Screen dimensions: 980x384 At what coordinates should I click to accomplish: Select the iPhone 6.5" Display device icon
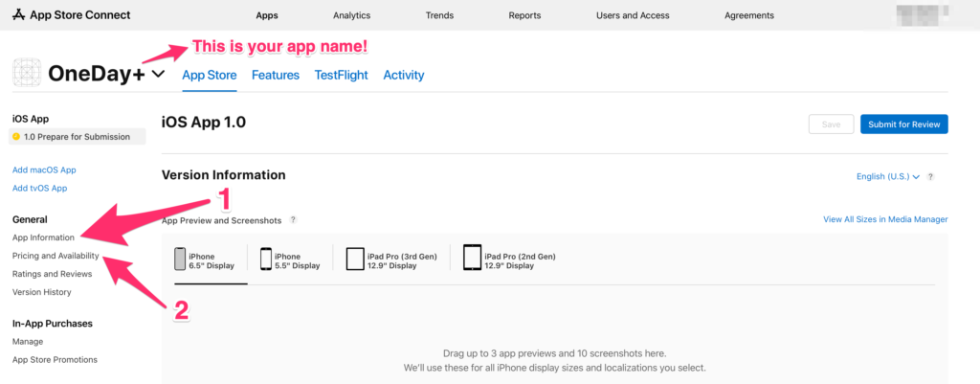click(180, 259)
